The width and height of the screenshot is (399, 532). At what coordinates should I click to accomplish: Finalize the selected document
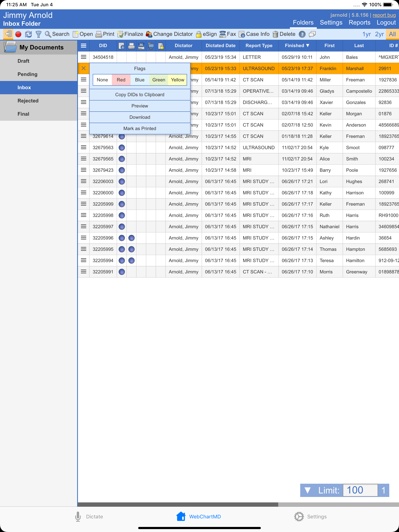(x=130, y=34)
